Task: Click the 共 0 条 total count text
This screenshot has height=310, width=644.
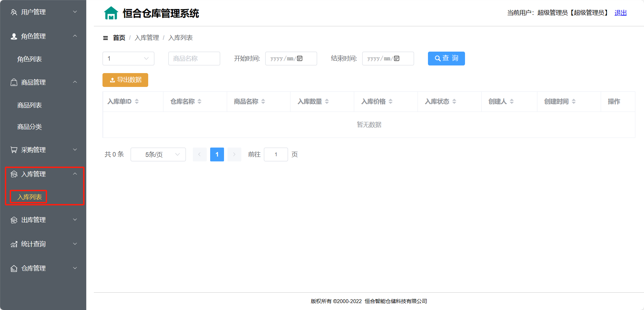Action: tap(114, 154)
